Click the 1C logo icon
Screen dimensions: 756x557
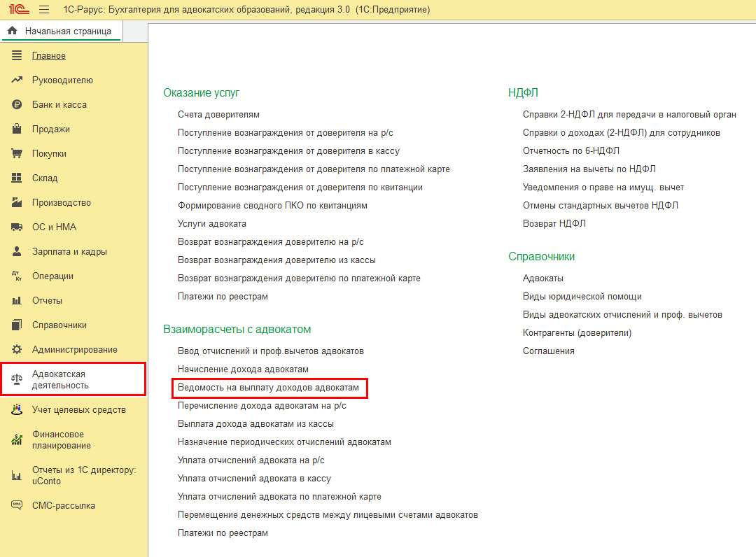[15, 10]
